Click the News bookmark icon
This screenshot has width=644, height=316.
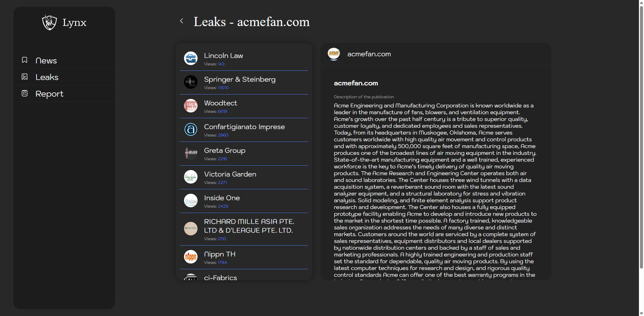coord(25,60)
